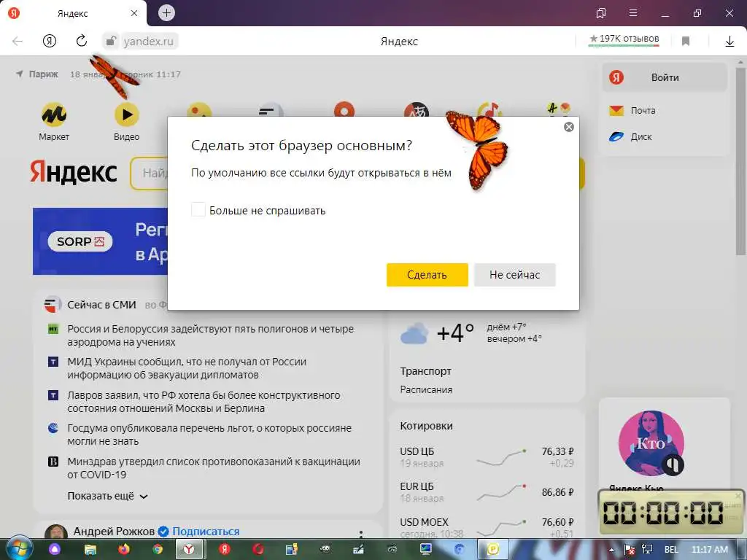Open the Yandex Music service icon

pos(489,109)
